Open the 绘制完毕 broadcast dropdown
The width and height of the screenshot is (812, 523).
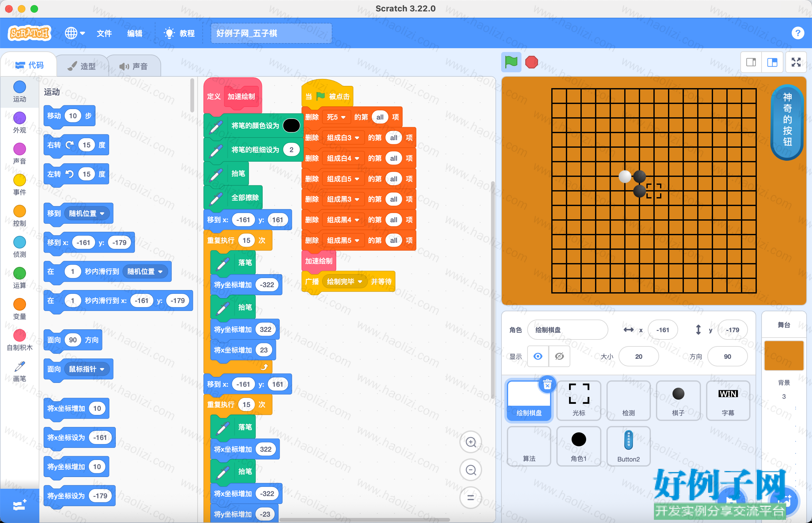tap(344, 281)
